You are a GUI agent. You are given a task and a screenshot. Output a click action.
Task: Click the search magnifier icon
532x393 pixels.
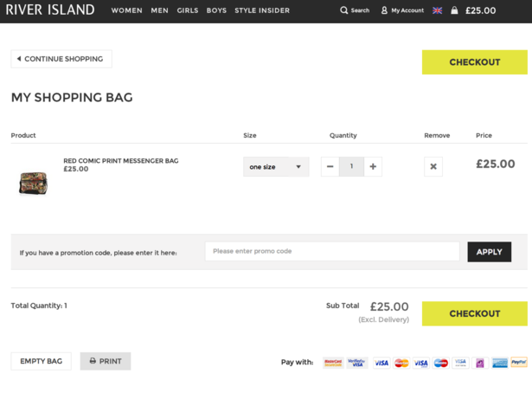click(343, 10)
